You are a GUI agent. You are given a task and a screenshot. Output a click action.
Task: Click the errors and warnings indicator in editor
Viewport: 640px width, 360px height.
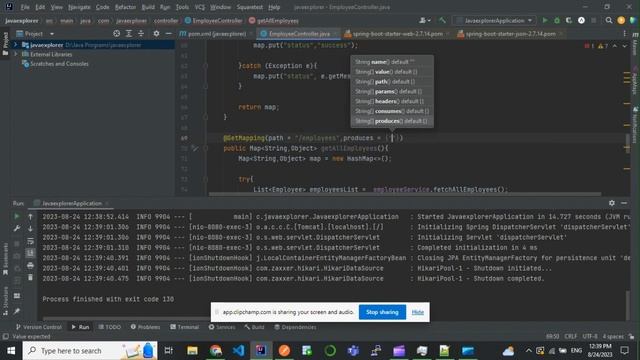coord(596,46)
